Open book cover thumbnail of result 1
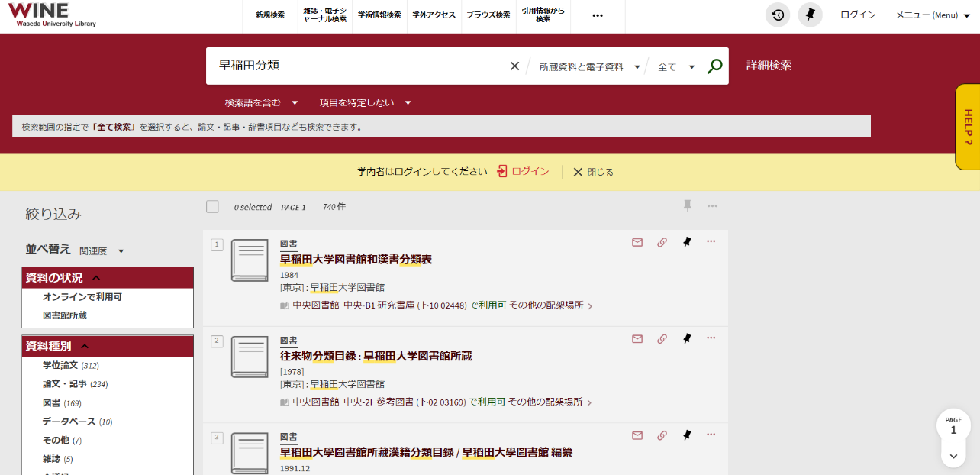This screenshot has height=475, width=980. point(250,260)
